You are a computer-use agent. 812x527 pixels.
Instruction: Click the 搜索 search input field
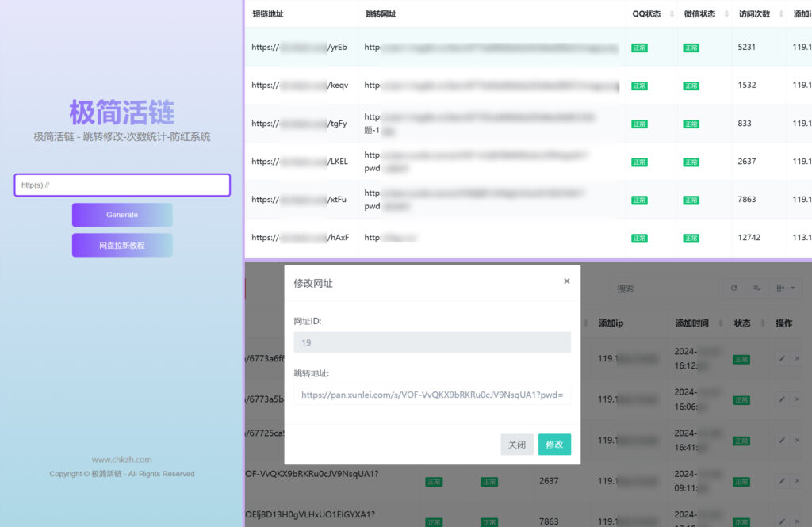click(666, 288)
